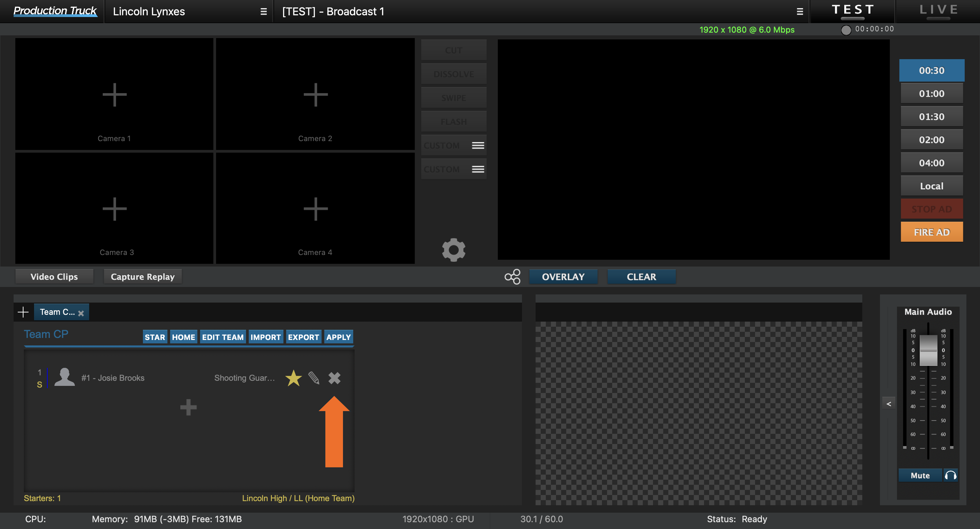Add a source to Camera 3

point(114,209)
